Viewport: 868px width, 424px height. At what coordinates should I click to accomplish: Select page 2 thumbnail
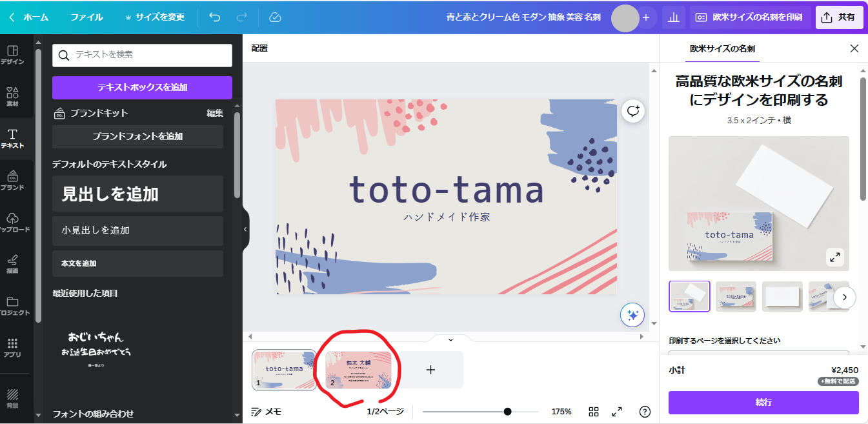pyautogui.click(x=358, y=370)
